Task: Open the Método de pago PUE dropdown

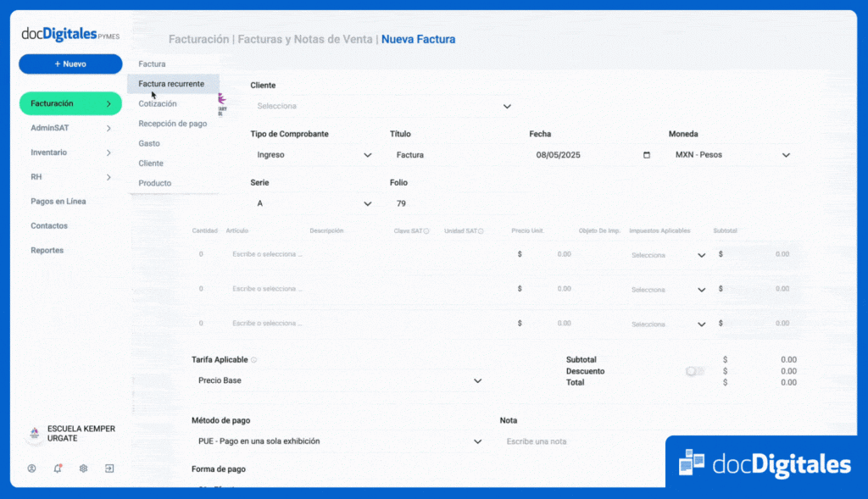Action: 338,441
